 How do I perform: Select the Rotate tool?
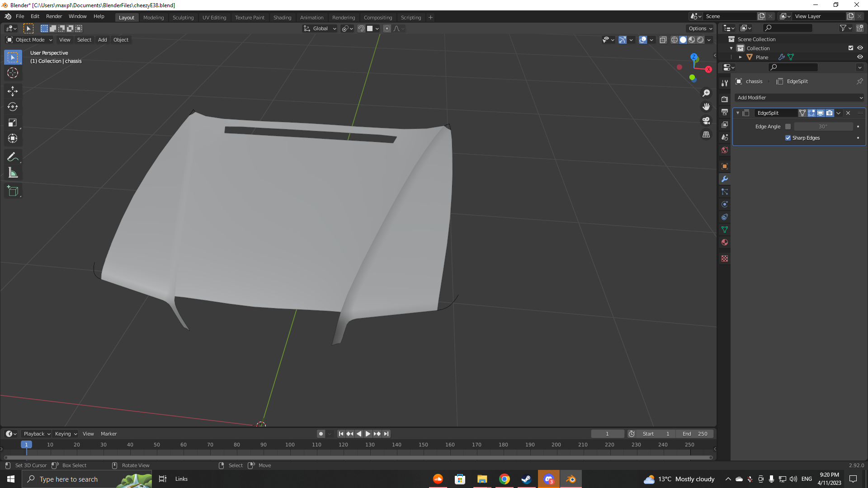(13, 107)
